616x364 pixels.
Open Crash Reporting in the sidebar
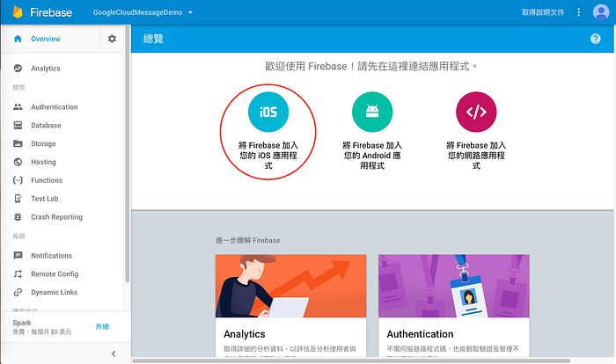coord(56,217)
